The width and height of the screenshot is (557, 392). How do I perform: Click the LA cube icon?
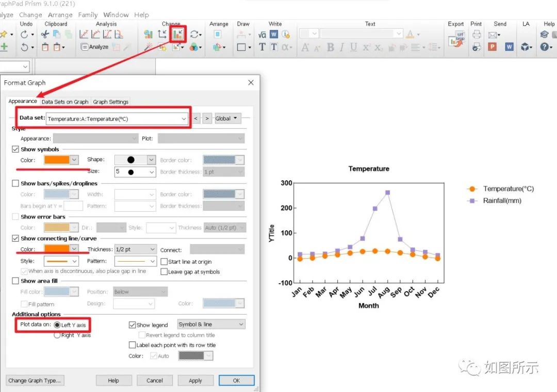525,47
